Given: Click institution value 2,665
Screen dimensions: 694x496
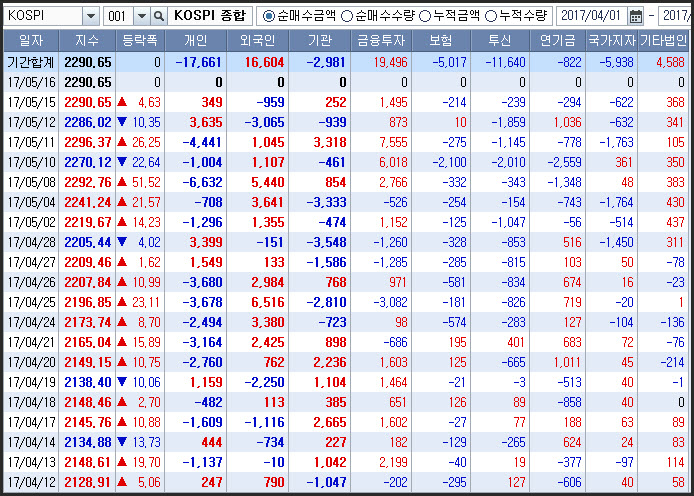Looking at the screenshot, I should point(330,422).
